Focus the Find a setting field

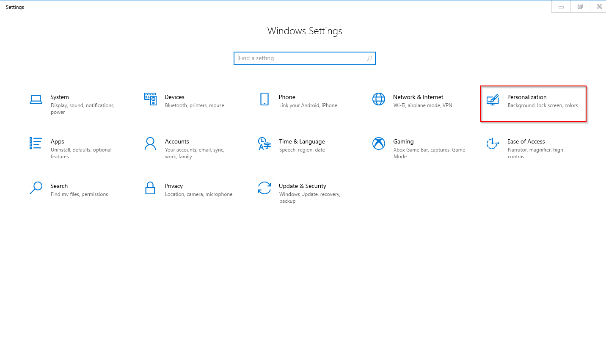coord(305,58)
